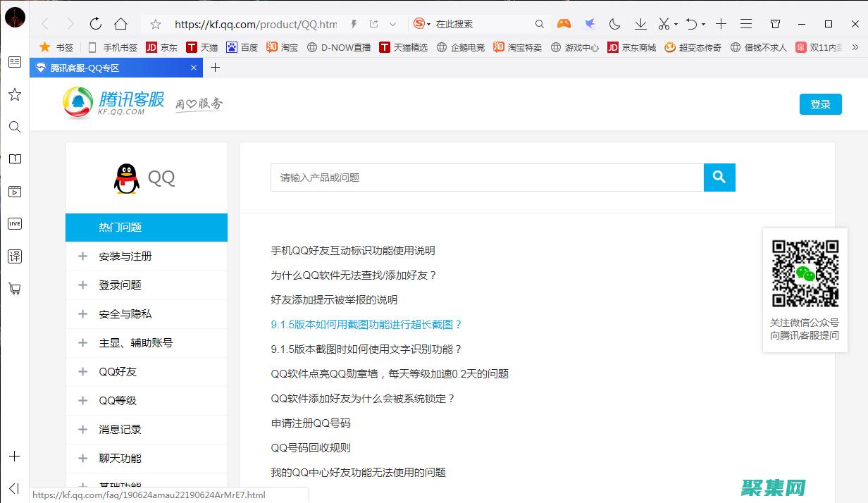
Task: Click the blue magnifier search button
Action: point(719,178)
